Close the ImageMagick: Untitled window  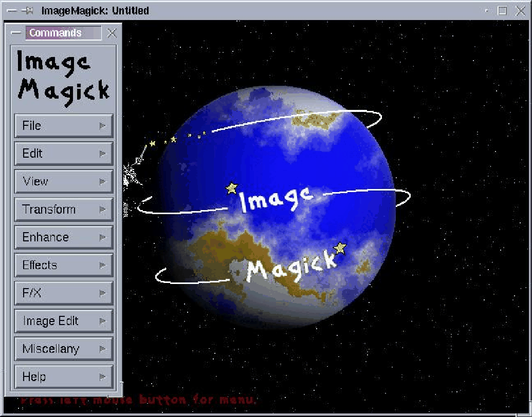point(521,11)
